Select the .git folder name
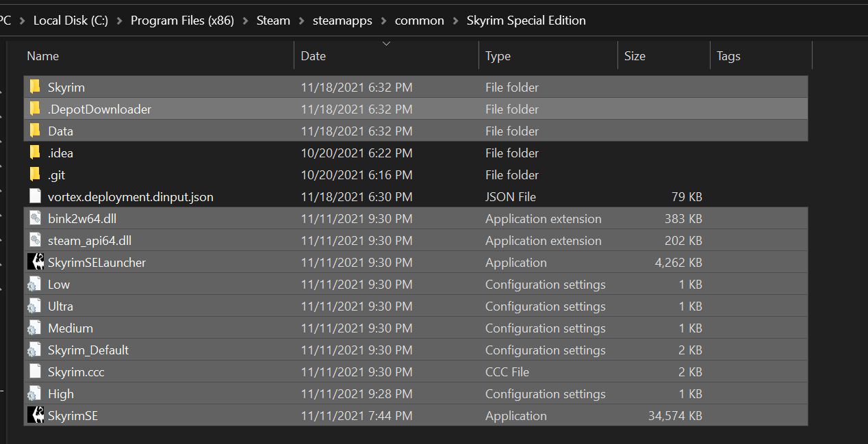The width and height of the screenshot is (868, 444). [x=57, y=175]
